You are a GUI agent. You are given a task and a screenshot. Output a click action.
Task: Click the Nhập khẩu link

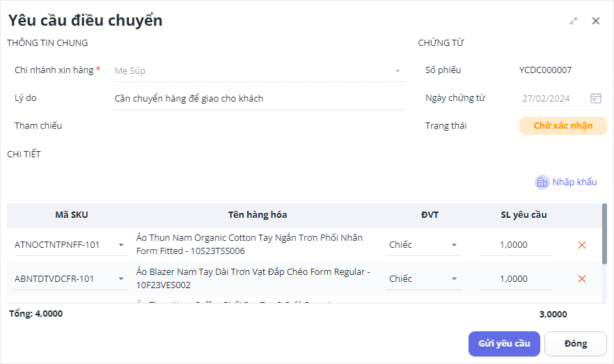click(x=574, y=182)
